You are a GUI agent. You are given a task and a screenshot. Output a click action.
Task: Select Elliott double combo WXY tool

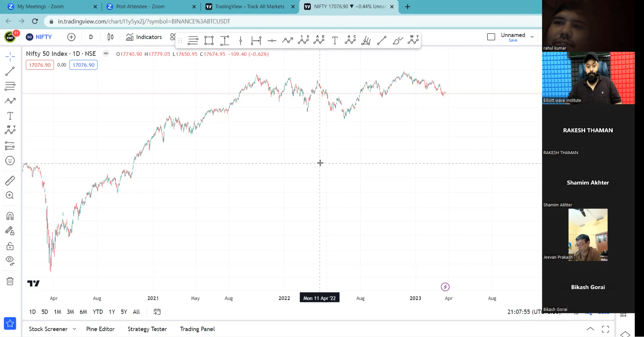pos(413,40)
